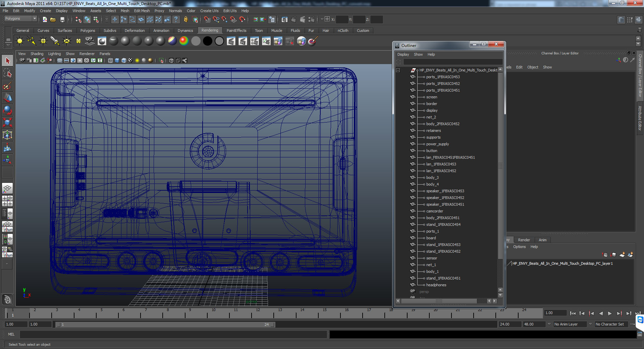Toggle film gate in viewport toolbar
644x349 pixels.
click(66, 60)
